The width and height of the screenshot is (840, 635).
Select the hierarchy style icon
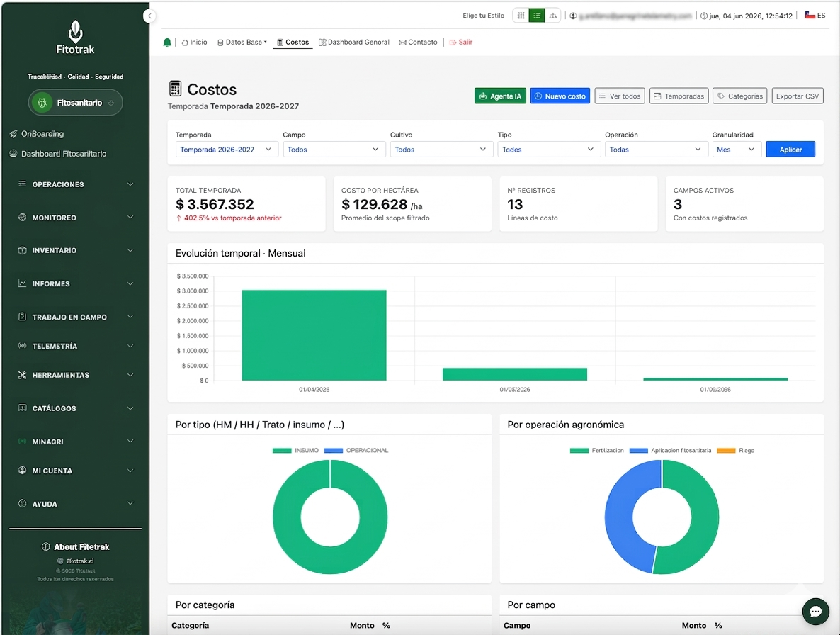(x=553, y=16)
